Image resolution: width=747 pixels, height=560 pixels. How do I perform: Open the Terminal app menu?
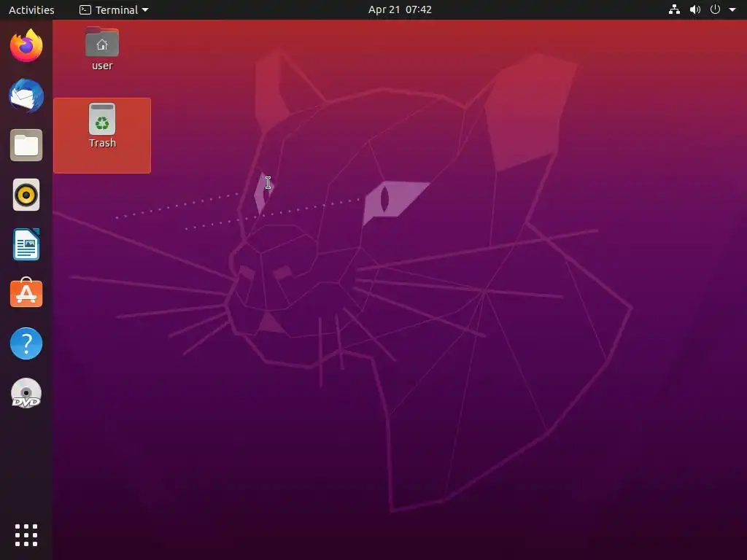click(114, 9)
